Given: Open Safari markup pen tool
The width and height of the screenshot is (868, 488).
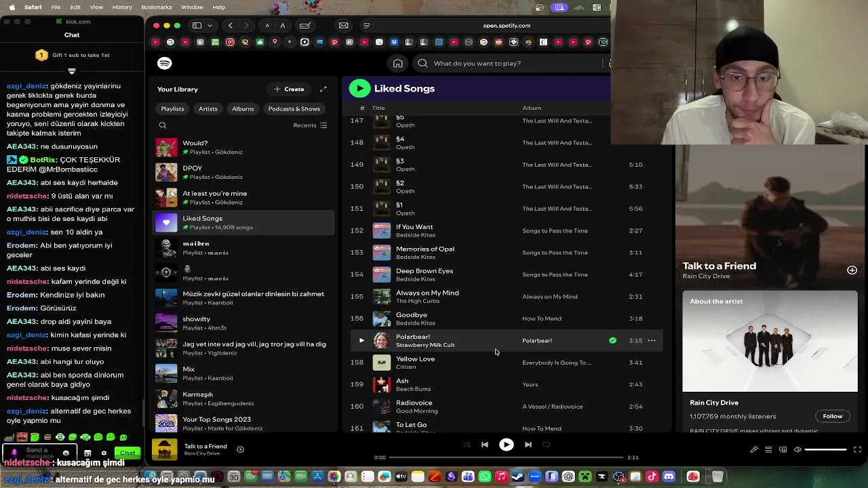Looking at the screenshot, I should (305, 26).
